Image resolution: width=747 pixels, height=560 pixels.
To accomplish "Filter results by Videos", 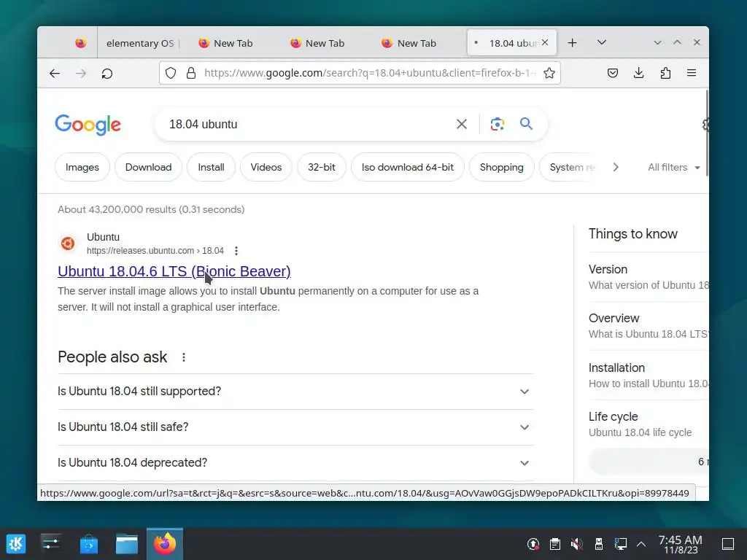I will coord(266,167).
